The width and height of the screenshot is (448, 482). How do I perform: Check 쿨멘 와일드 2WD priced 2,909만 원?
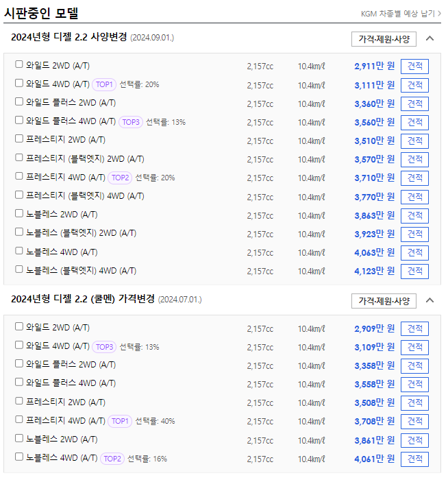coord(19,326)
